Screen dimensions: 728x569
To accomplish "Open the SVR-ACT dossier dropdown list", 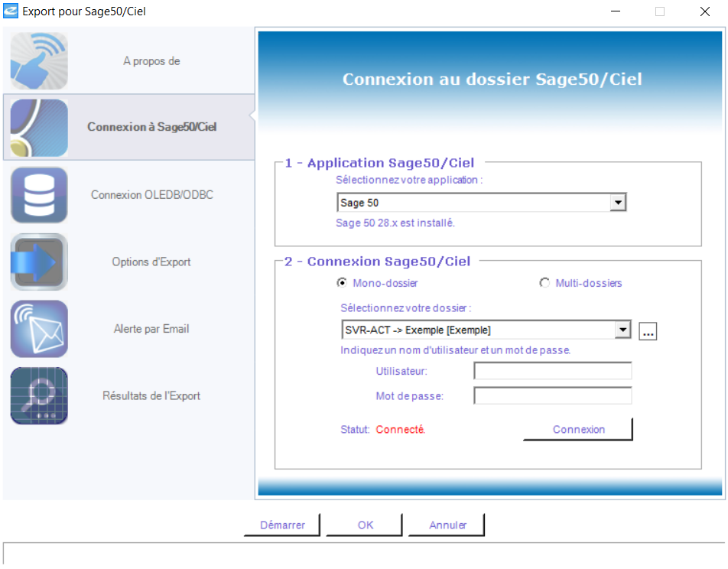I will tap(623, 330).
